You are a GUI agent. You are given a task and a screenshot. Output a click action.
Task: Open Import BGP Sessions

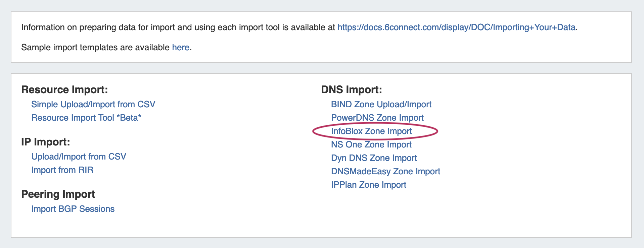tap(73, 209)
